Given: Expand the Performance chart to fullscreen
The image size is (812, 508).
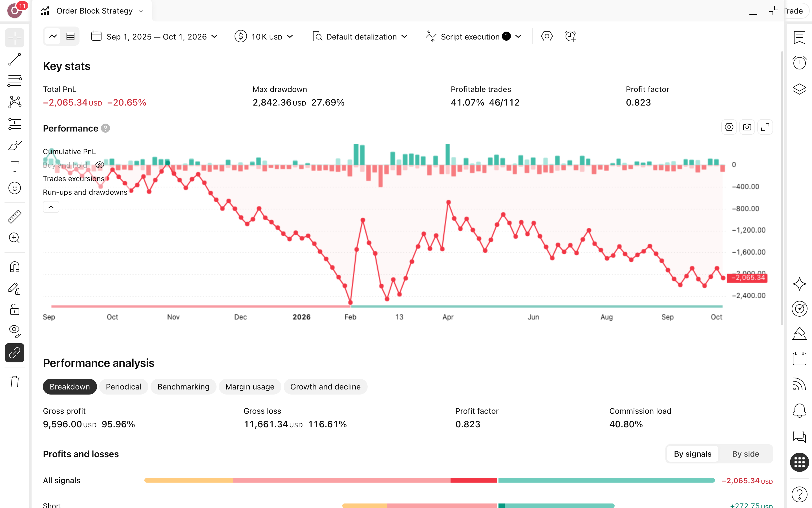Looking at the screenshot, I should click(765, 127).
